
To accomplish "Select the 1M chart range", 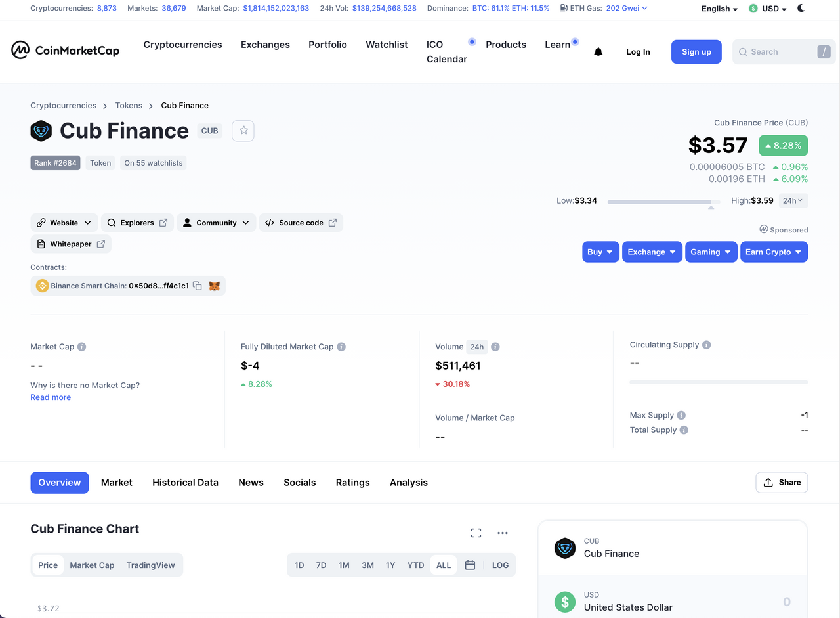I will (344, 565).
